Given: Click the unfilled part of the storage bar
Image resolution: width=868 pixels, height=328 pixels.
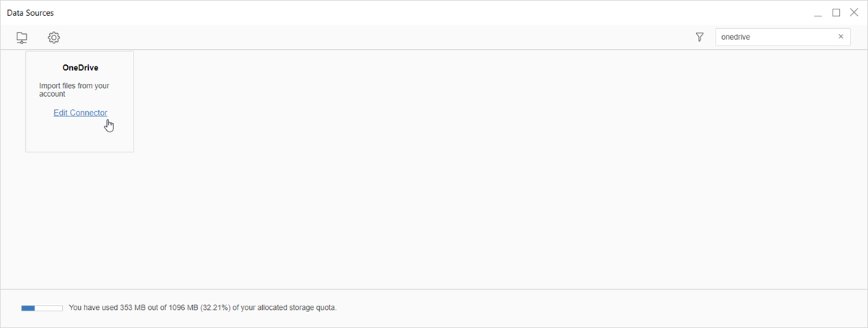Looking at the screenshot, I should point(48,308).
